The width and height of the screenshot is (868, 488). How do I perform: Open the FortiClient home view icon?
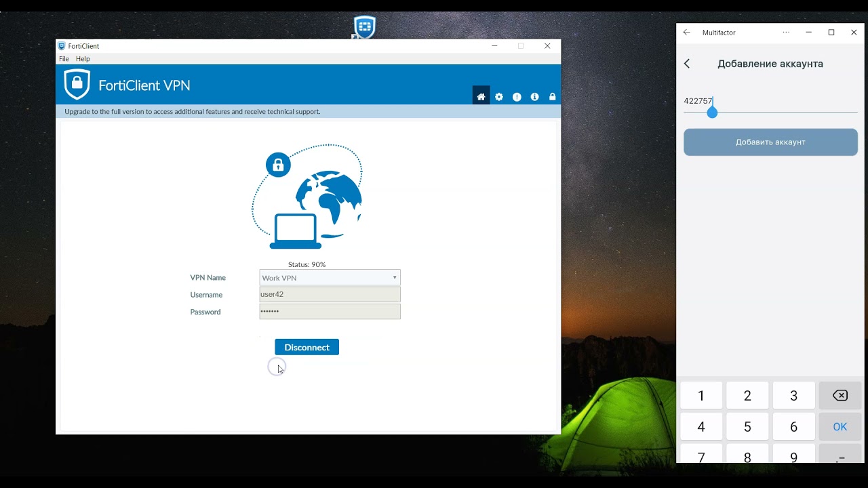(481, 97)
